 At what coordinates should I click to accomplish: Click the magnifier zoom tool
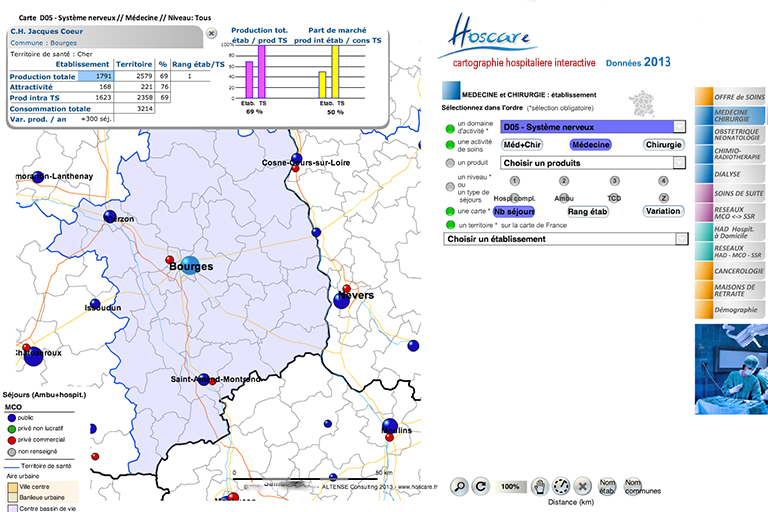(458, 487)
